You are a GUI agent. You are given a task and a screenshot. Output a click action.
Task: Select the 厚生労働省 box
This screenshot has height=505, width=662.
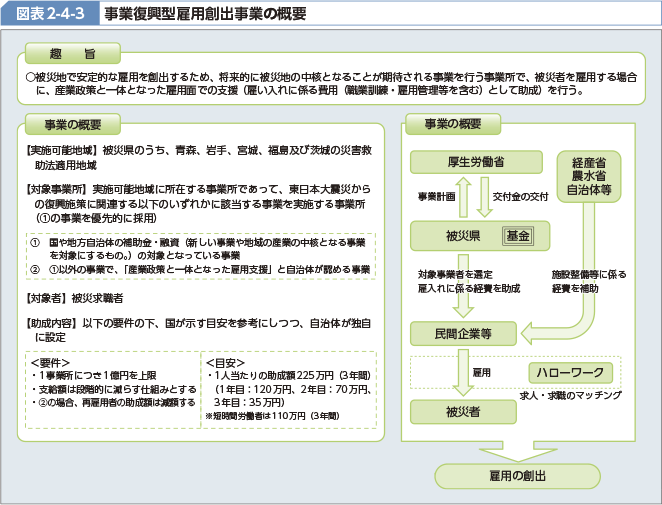475,162
